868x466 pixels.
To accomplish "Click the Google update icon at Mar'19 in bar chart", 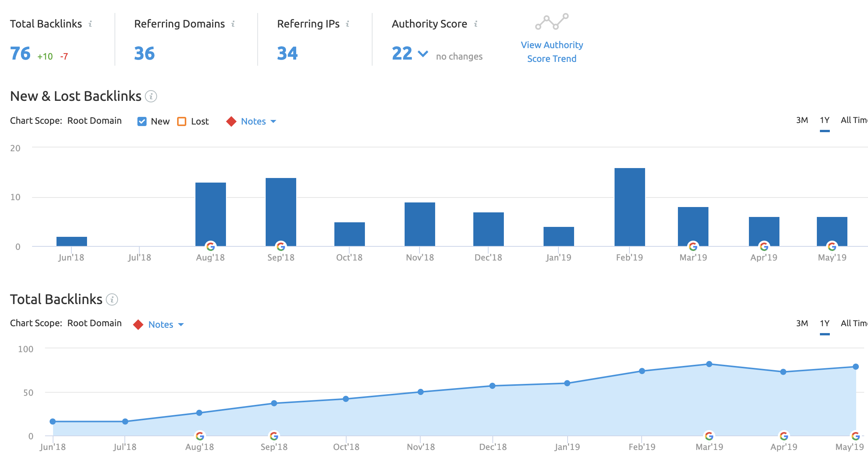I will point(693,246).
